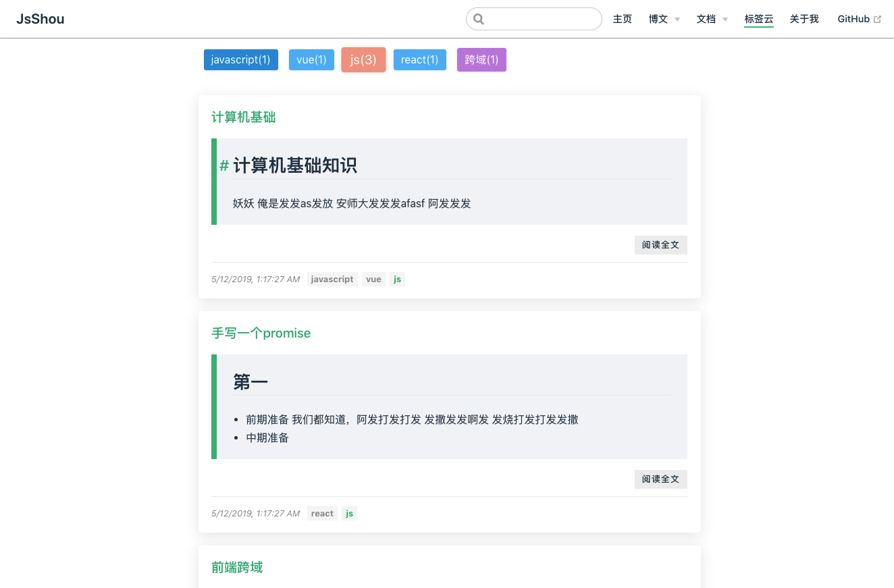Filter articles with react(1) tag
894x588 pixels.
(x=419, y=59)
